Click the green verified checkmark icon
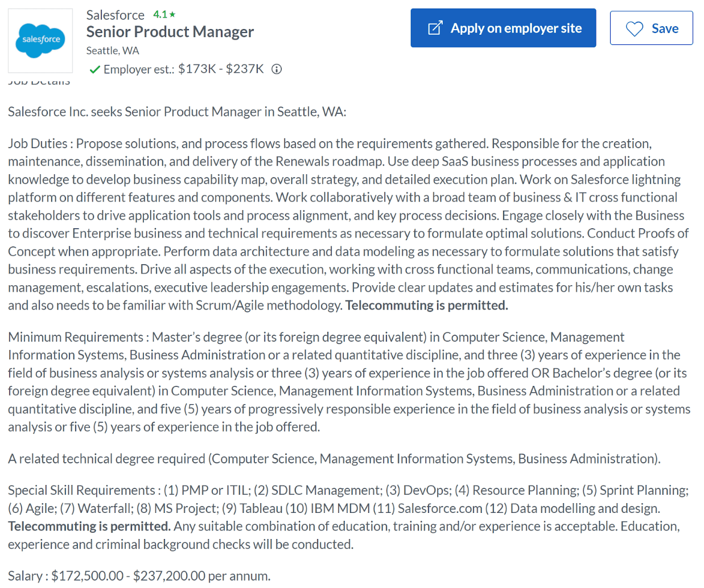Image resolution: width=704 pixels, height=588 pixels. (x=94, y=69)
